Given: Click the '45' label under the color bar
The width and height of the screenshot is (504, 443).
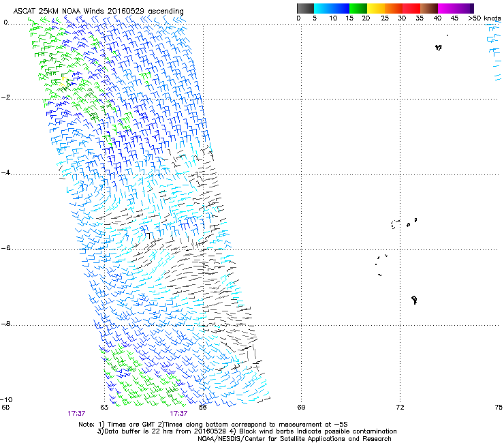Looking at the screenshot, I should coord(454,18).
